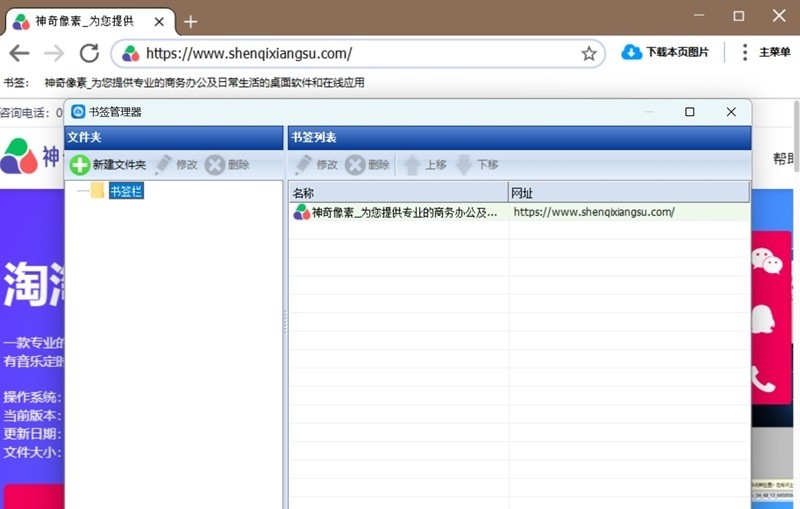800x509 pixels.
Task: Maximize the browser window
Action: tap(738, 16)
